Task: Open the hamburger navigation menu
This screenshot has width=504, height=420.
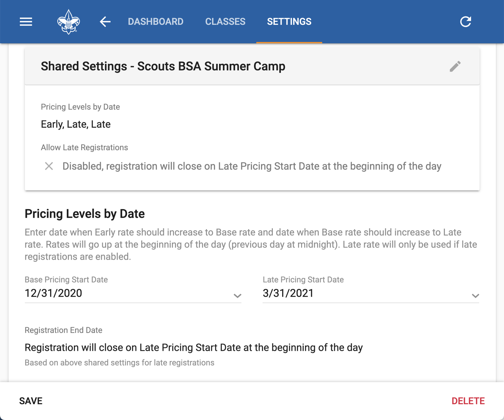Action: coord(26,22)
